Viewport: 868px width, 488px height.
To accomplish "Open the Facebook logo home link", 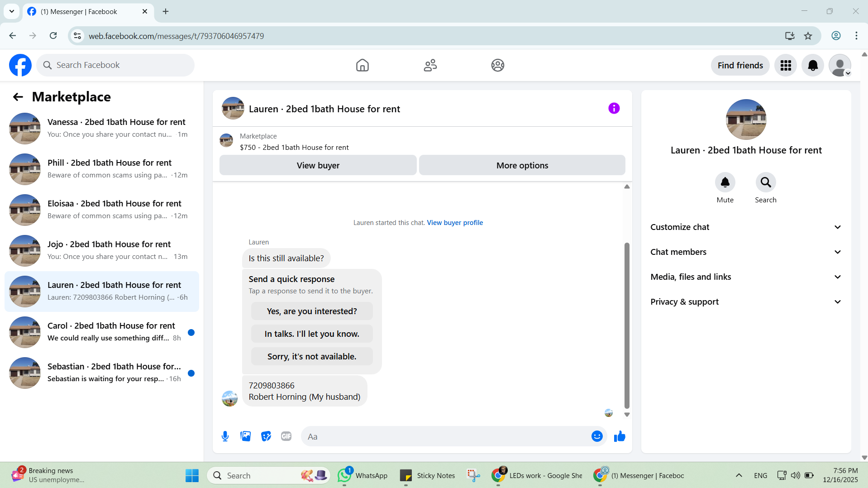I will [x=20, y=65].
